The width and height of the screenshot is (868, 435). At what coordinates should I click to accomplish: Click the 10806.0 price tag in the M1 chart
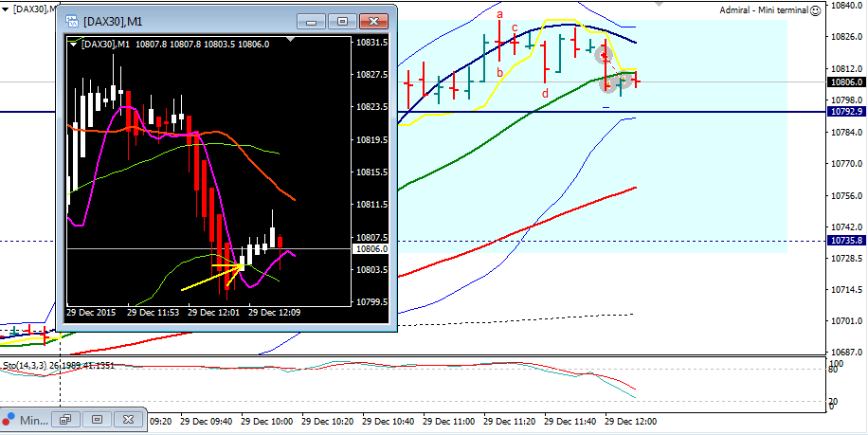[x=370, y=249]
